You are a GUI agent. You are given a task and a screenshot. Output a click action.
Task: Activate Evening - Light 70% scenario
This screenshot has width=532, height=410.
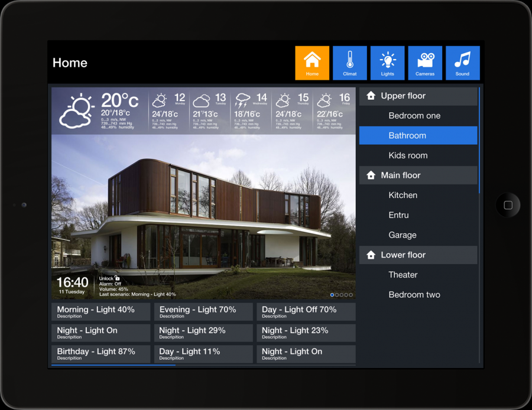[203, 312]
